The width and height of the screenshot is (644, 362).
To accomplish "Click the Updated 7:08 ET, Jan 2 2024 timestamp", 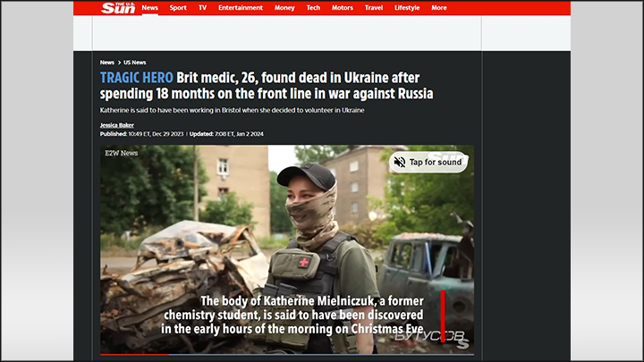I will tap(226, 134).
